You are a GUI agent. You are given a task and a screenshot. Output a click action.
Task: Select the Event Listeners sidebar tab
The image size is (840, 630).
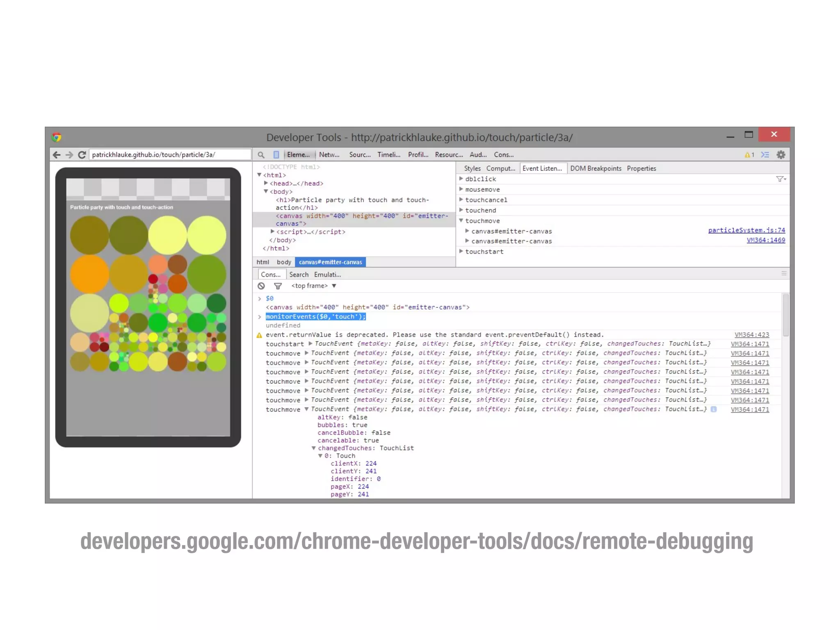click(543, 168)
